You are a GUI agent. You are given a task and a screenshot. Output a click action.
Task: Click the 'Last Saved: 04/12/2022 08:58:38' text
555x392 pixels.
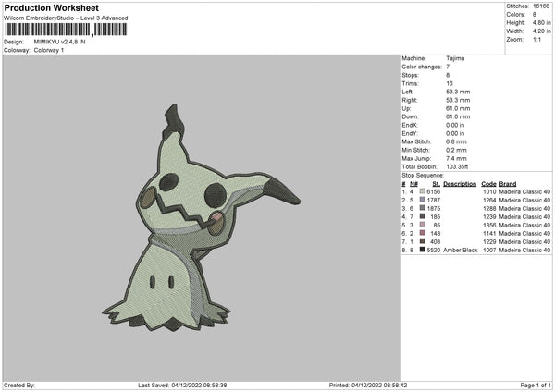[x=182, y=386]
